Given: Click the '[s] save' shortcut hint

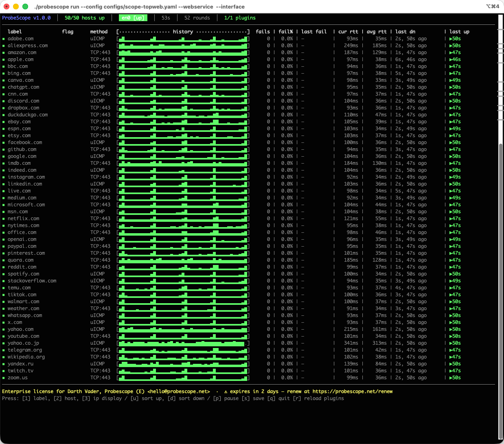Looking at the screenshot, I should 253,398.
